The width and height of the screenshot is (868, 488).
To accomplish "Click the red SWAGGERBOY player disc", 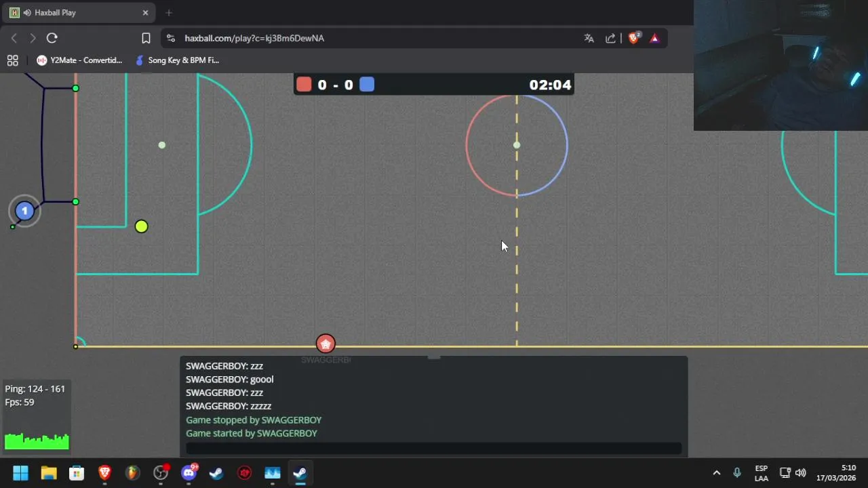I will [x=325, y=344].
